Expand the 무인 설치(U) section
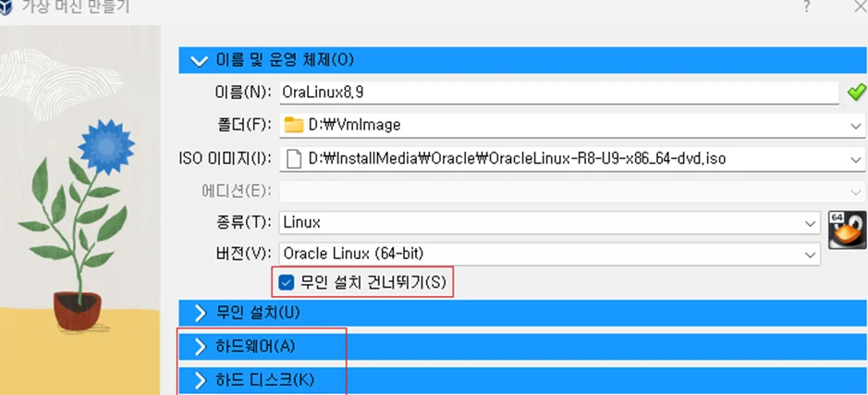 (523, 313)
